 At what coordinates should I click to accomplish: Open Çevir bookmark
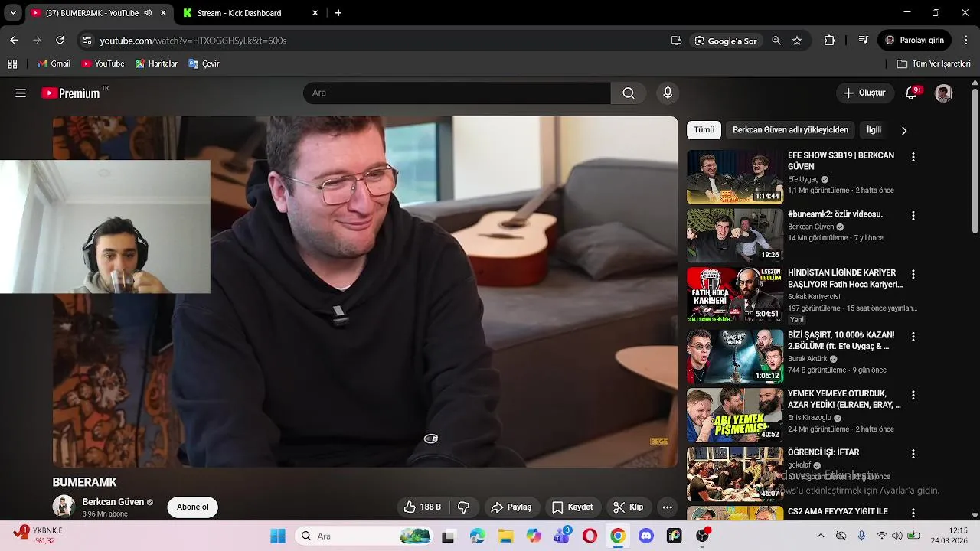(x=204, y=64)
